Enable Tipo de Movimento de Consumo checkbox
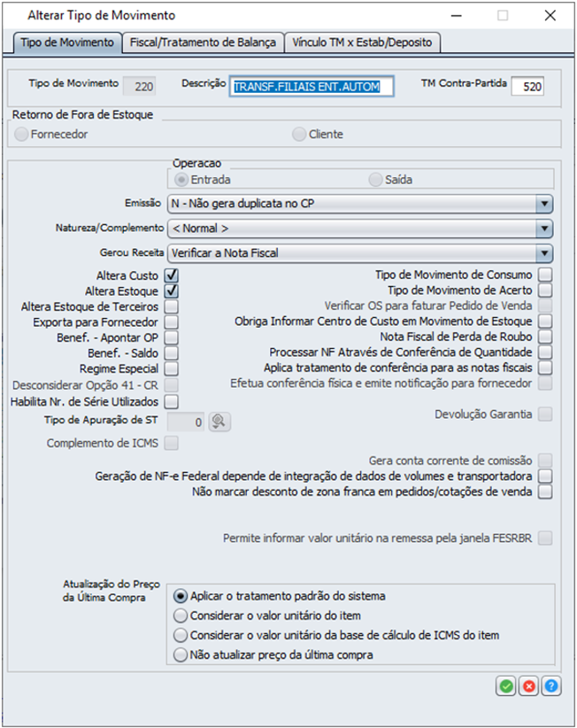This screenshot has width=577, height=728. [x=545, y=275]
